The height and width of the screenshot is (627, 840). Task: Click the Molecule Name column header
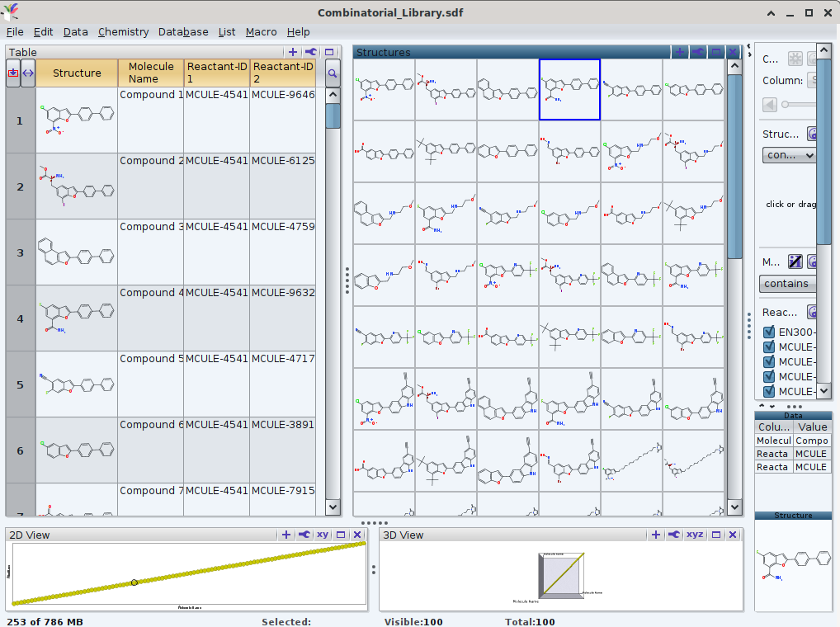(x=151, y=73)
